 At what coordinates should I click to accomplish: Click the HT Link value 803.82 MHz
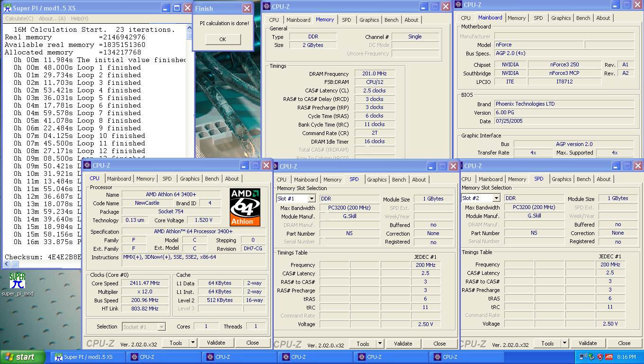[145, 309]
